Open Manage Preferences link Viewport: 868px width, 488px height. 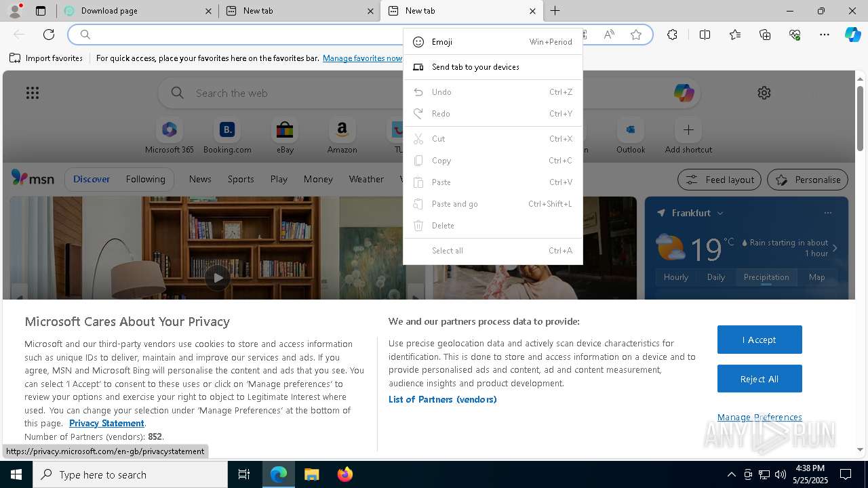[x=759, y=418]
